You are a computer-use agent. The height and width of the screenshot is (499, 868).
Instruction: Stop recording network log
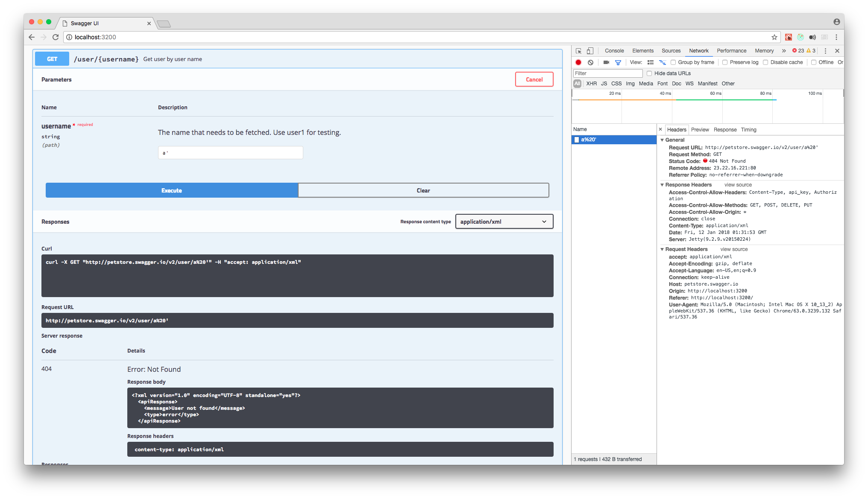coord(578,62)
